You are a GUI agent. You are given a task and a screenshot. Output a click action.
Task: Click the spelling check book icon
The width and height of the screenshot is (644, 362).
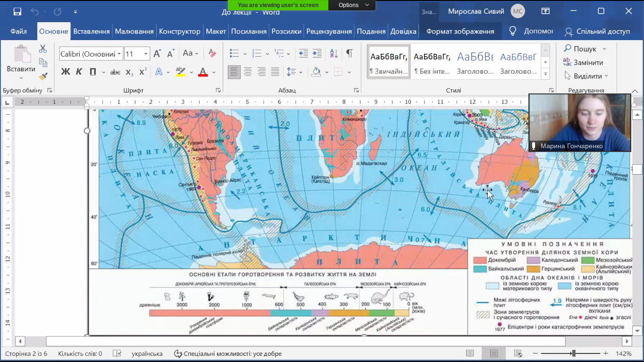(x=117, y=354)
